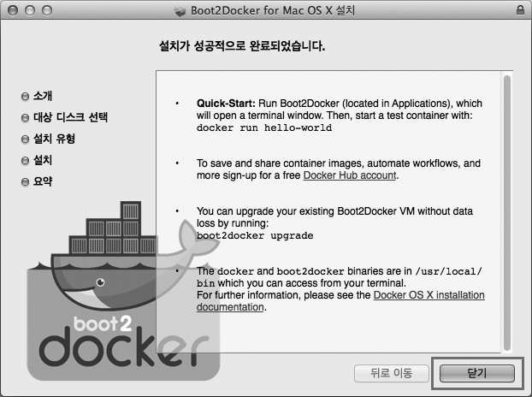Click the green zoom window button

click(47, 10)
